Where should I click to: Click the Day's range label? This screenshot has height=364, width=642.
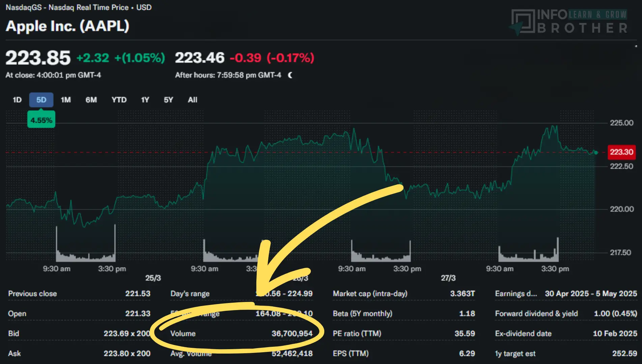click(190, 294)
